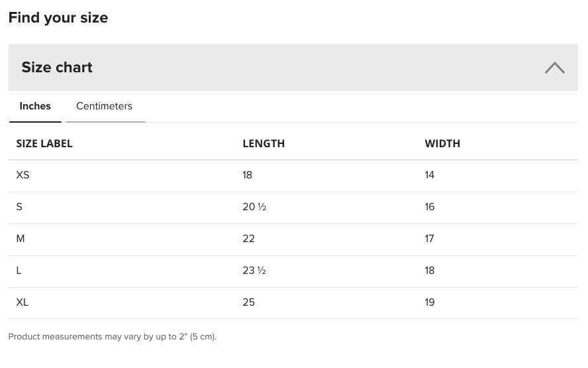The width and height of the screenshot is (588, 368).
Task: Select the S size row label
Action: (x=19, y=207)
